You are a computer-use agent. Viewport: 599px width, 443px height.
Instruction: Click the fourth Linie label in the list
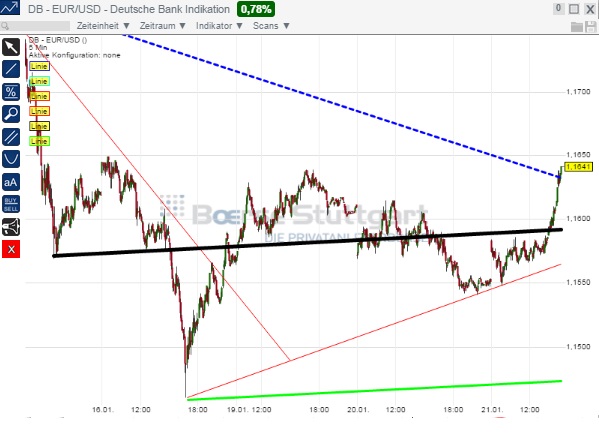click(x=39, y=111)
